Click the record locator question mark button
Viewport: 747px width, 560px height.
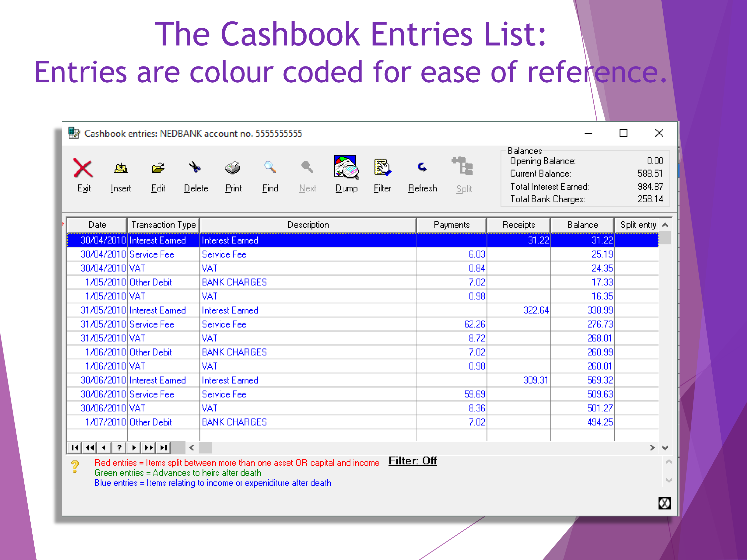point(119,448)
